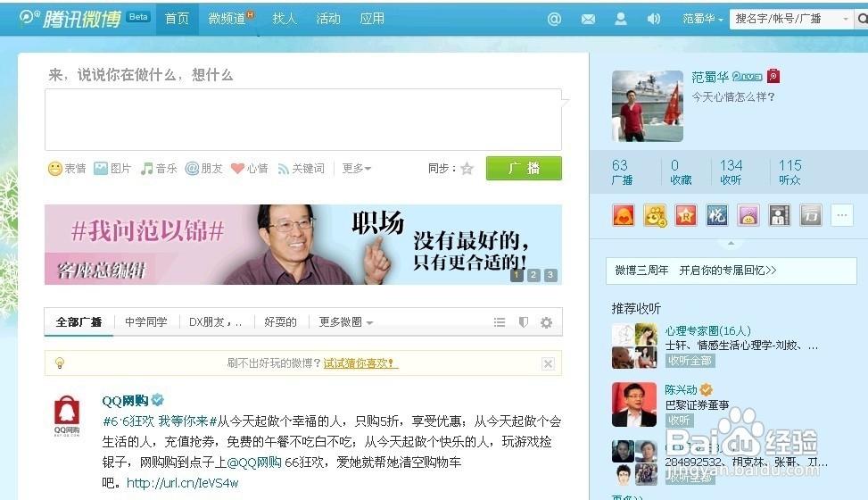Click the first orange badge icon
868x500 pixels.
(x=624, y=215)
